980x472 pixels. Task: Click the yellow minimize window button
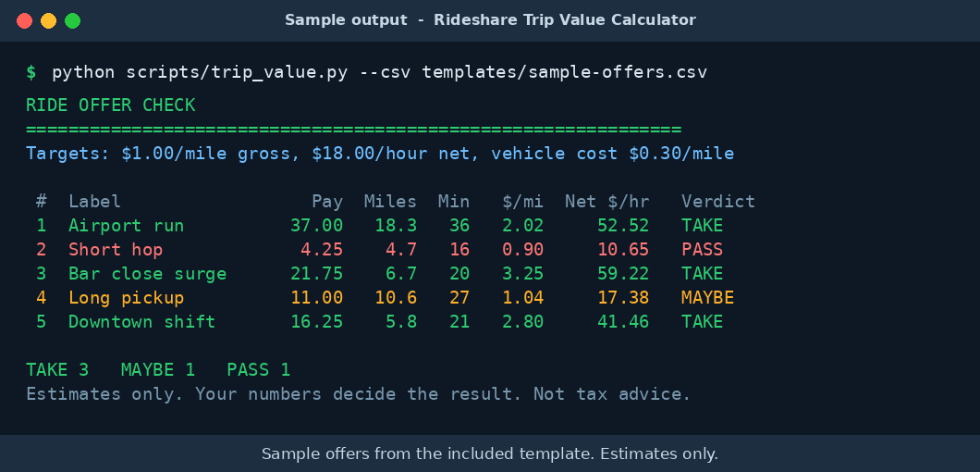48,20
